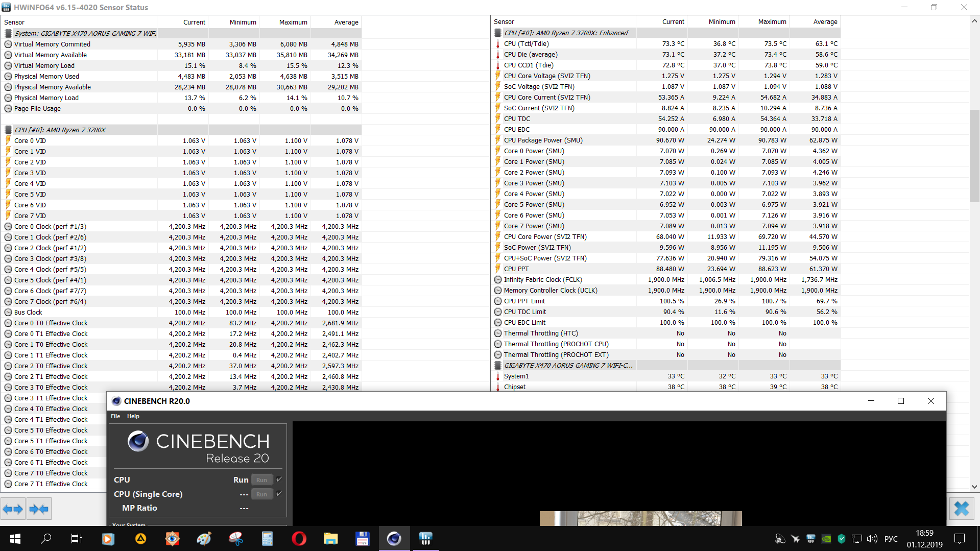Open Calculator from the taskbar
The image size is (980, 551).
pos(267,538)
